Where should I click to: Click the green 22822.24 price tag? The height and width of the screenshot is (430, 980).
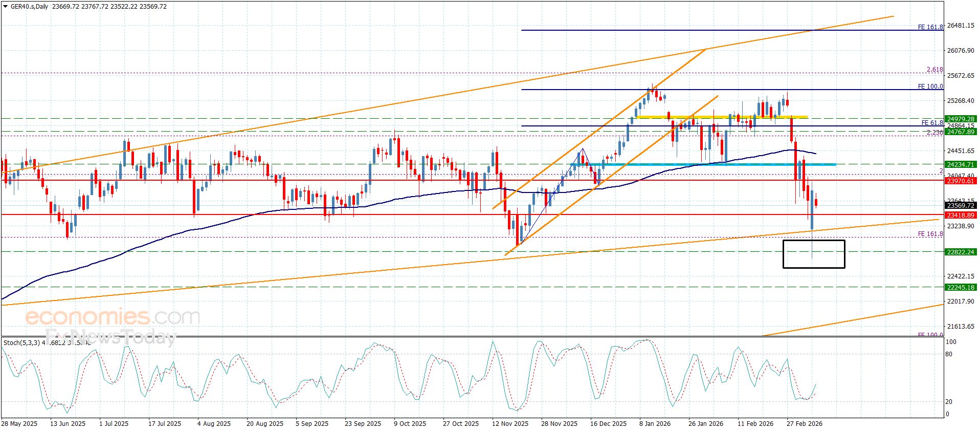(x=961, y=252)
